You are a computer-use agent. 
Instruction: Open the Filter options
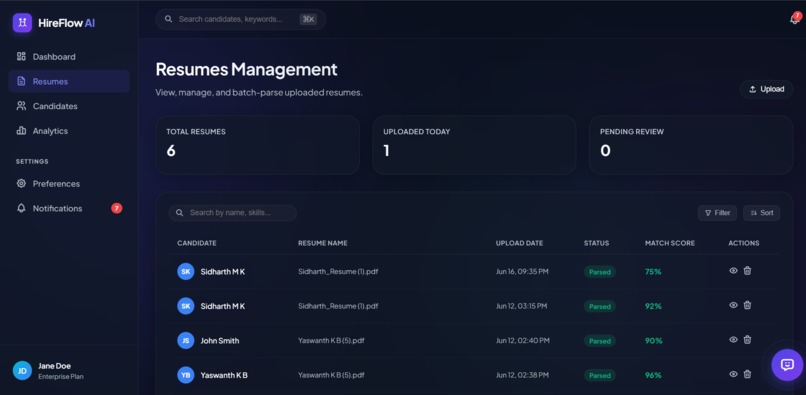(x=717, y=213)
